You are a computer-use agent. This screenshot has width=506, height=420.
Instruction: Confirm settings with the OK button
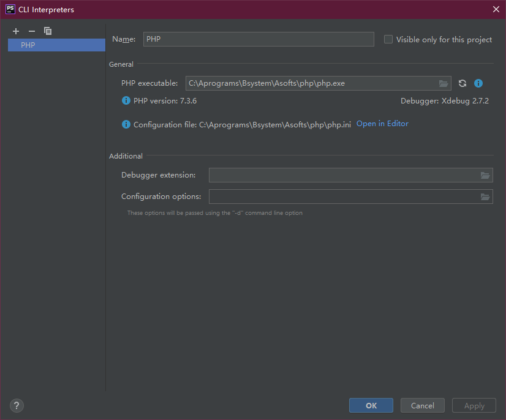371,405
